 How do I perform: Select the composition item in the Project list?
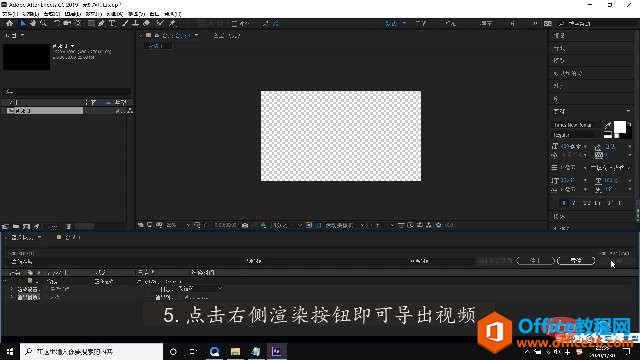click(x=44, y=111)
